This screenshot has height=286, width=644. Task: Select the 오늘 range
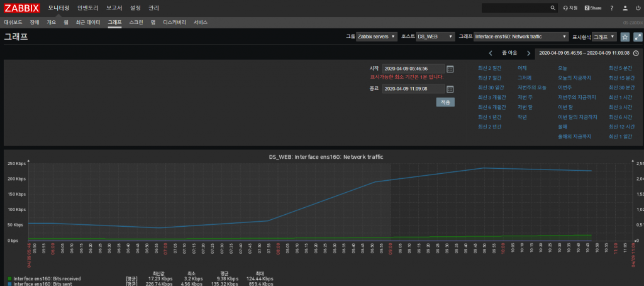pyautogui.click(x=562, y=68)
